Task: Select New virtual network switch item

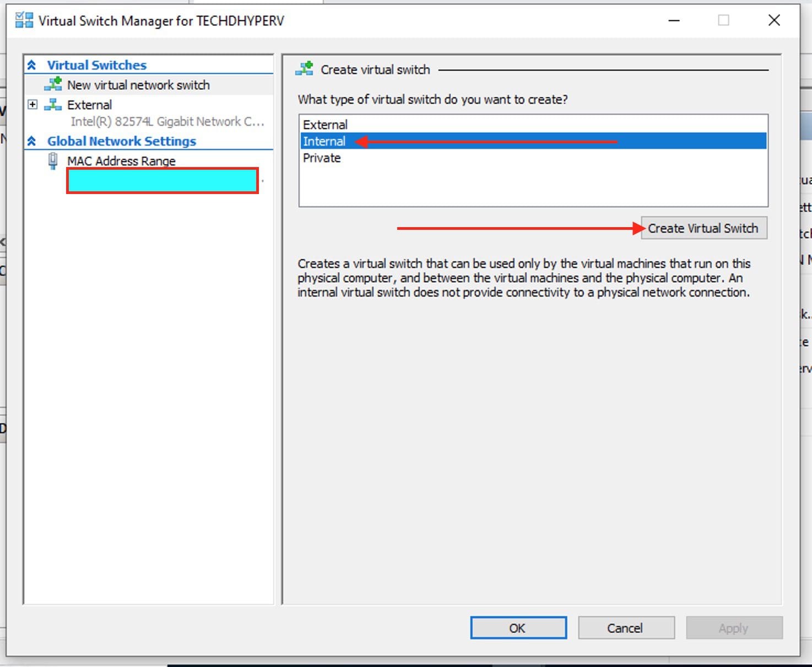Action: (x=138, y=85)
